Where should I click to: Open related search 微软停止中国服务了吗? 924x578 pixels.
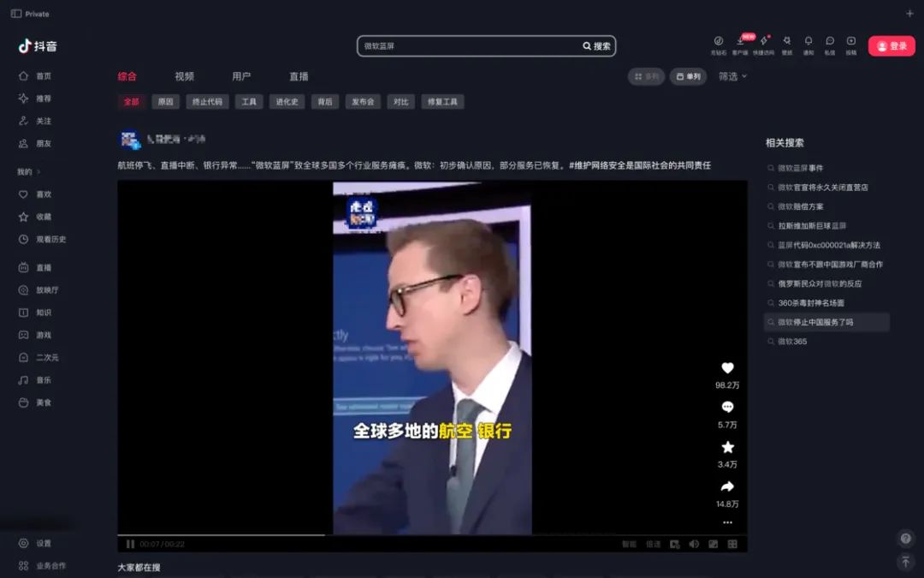[x=826, y=322]
